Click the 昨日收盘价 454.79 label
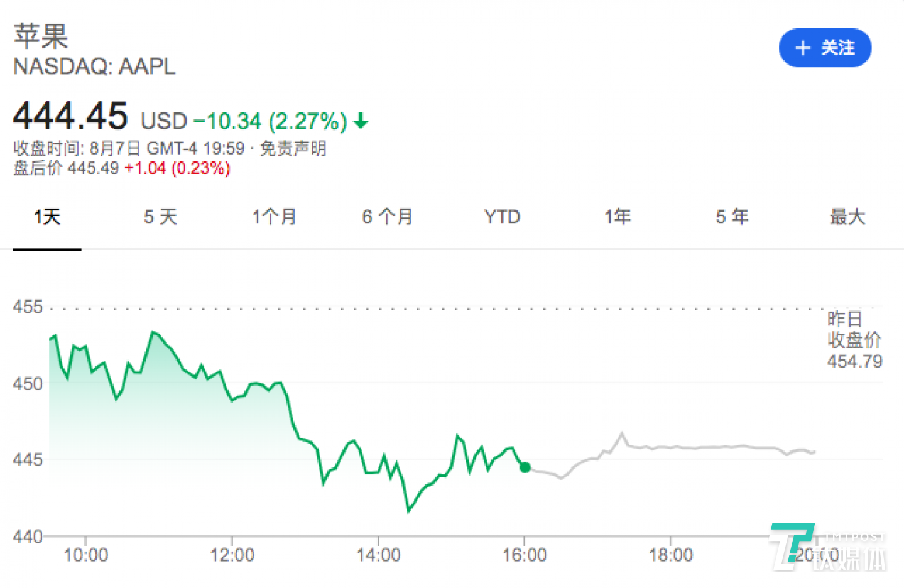Image resolution: width=904 pixels, height=588 pixels. (x=854, y=340)
